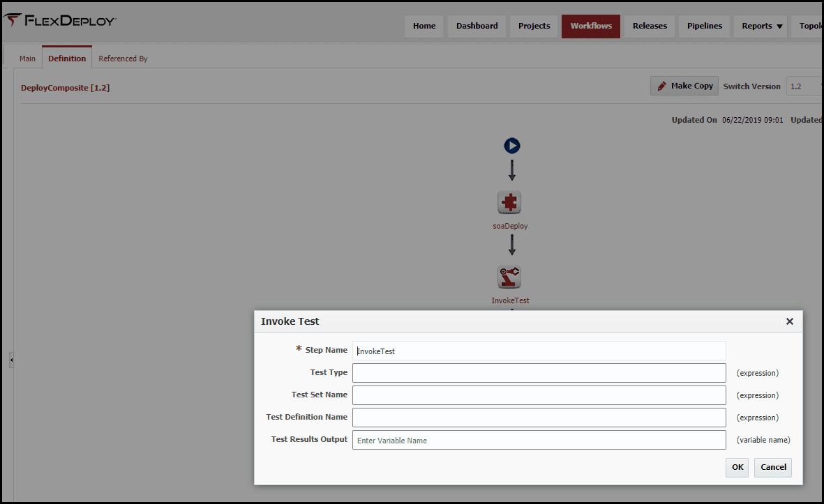Focus the Step Name field
The width and height of the screenshot is (824, 504).
click(x=539, y=351)
